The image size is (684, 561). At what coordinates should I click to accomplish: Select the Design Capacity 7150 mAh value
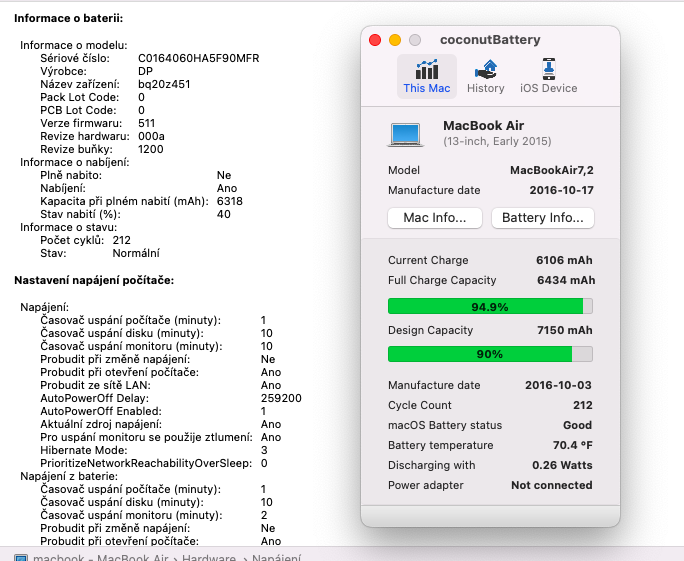tap(564, 330)
